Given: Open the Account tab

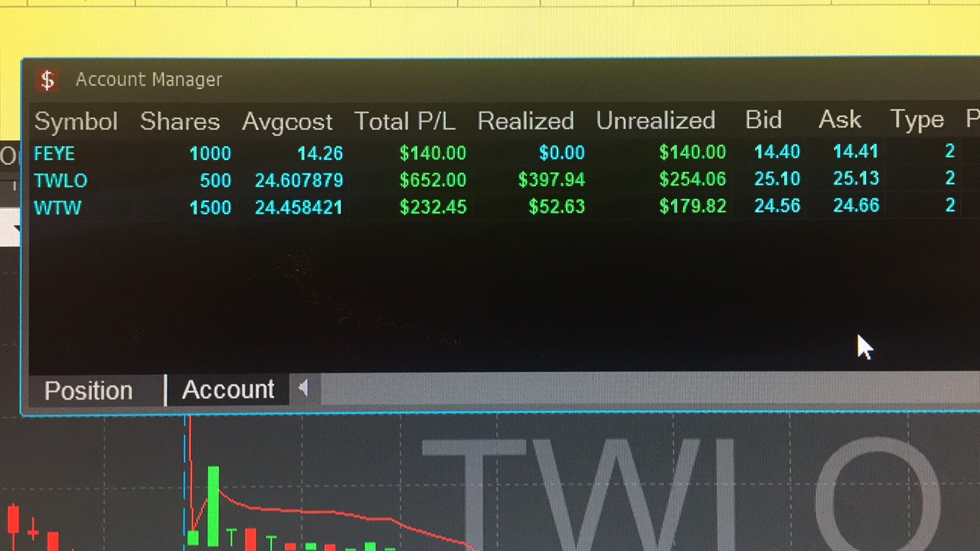Looking at the screenshot, I should point(227,390).
